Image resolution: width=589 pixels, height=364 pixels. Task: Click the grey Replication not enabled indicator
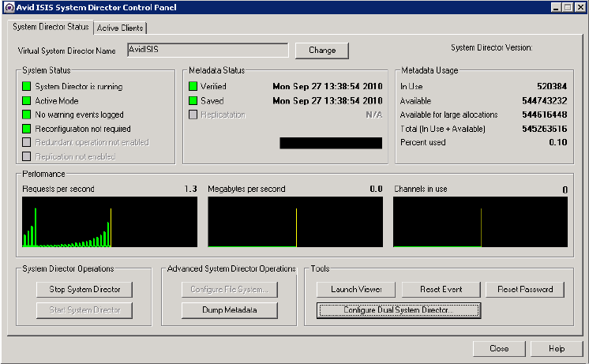pos(26,156)
